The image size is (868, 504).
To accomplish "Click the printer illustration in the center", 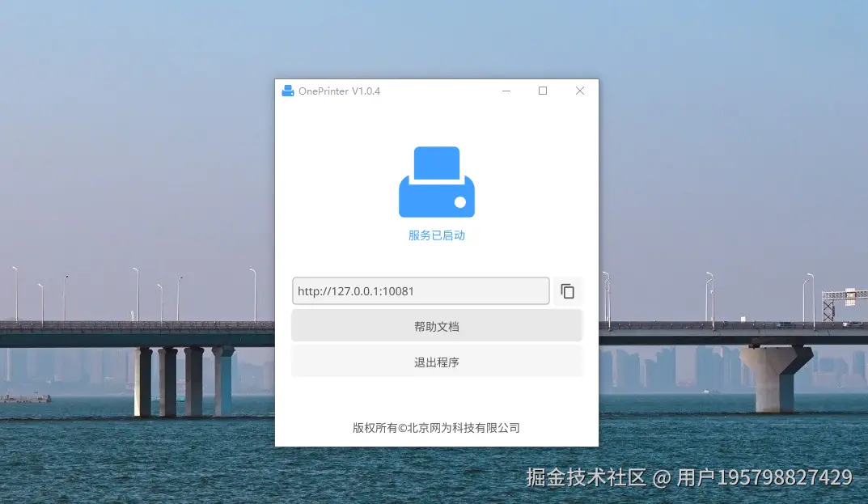I will 436,181.
